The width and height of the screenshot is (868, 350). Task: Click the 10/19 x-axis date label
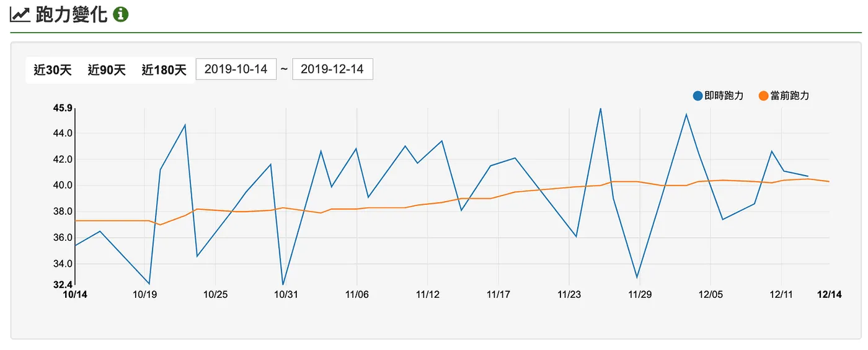(144, 295)
